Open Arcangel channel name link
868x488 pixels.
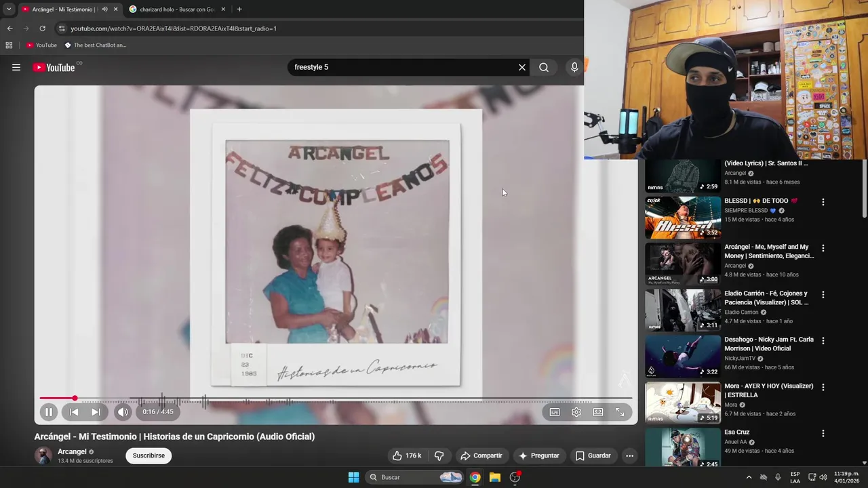(72, 451)
